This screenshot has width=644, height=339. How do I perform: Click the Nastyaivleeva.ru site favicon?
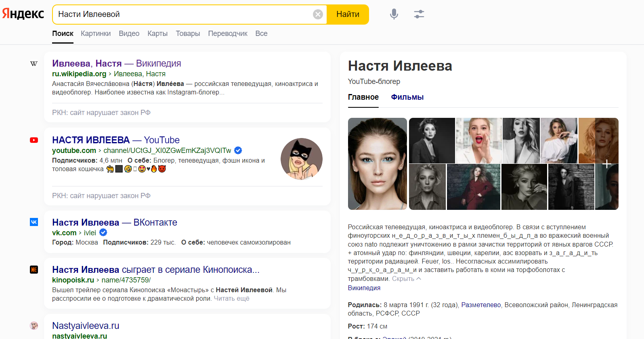pos(34,326)
